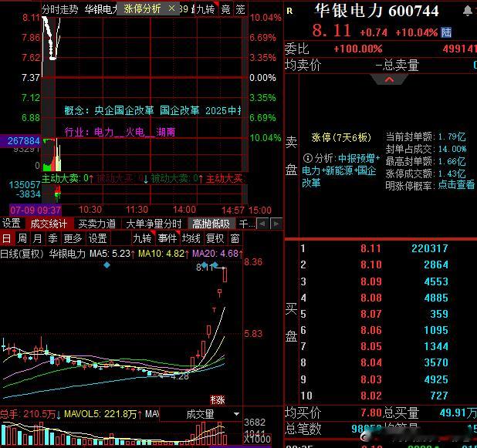Image resolution: width=477 pixels, height=448 pixels.
Task: Click the blue 陆 badge next to +10.04%
Action: 446,32
